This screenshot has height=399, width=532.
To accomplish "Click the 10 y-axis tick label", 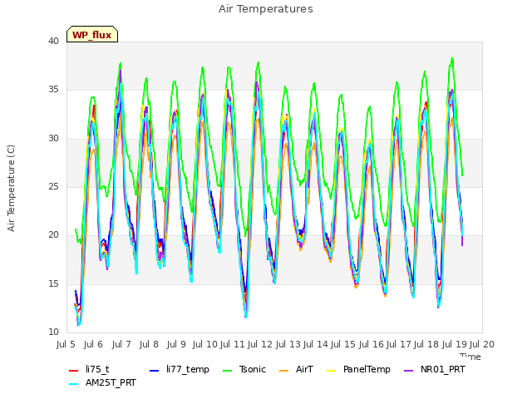I will (53, 332).
